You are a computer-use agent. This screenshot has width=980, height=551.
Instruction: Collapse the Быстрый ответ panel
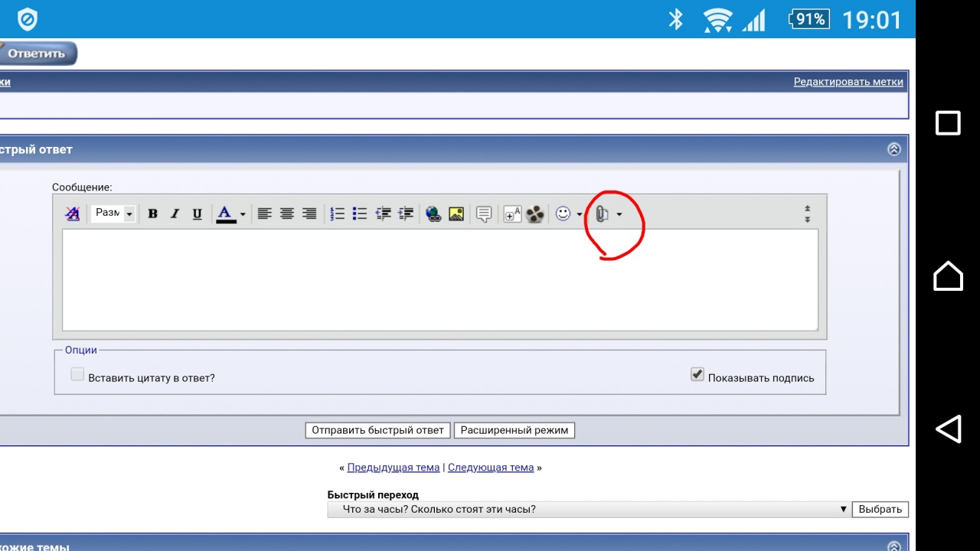click(893, 150)
